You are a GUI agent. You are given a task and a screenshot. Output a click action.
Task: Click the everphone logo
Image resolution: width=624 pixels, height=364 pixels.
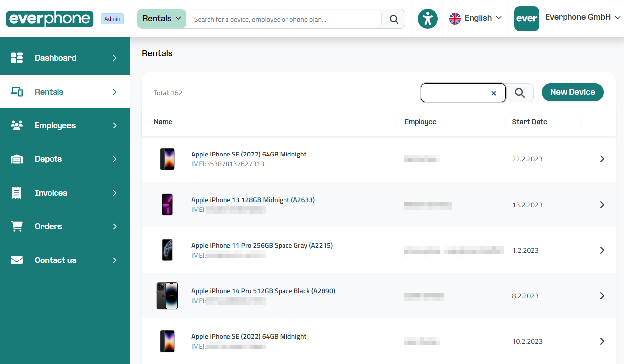[50, 19]
